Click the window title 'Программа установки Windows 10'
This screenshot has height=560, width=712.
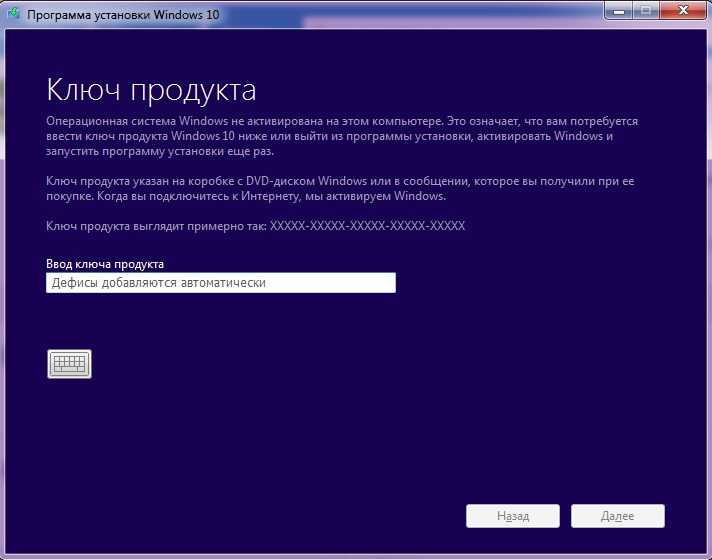[x=123, y=15]
